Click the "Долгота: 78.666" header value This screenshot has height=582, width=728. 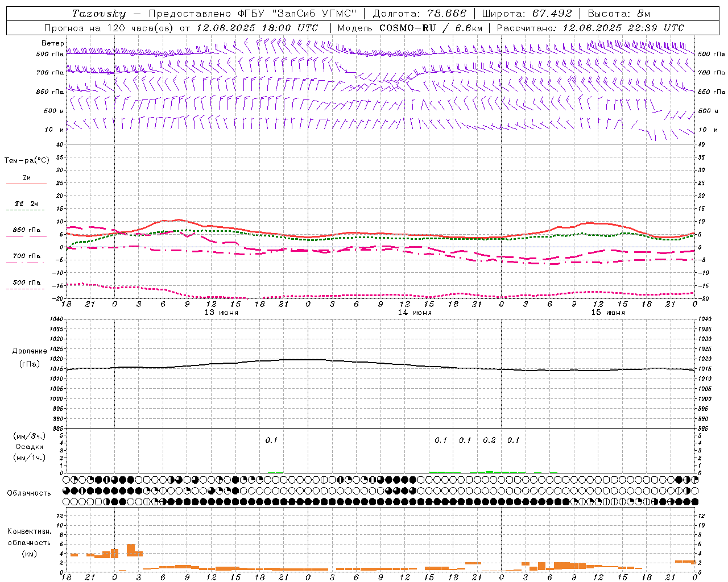click(x=419, y=14)
